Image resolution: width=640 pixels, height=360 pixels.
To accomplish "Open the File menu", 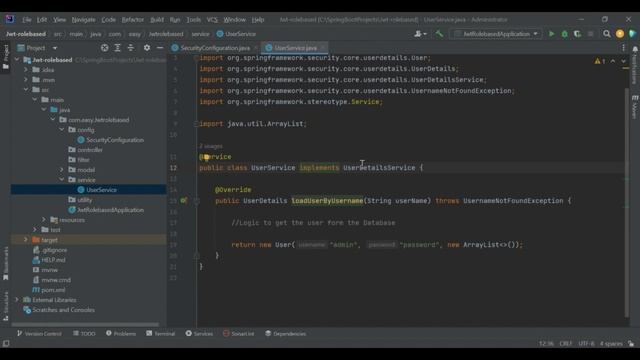I will [x=27, y=20].
